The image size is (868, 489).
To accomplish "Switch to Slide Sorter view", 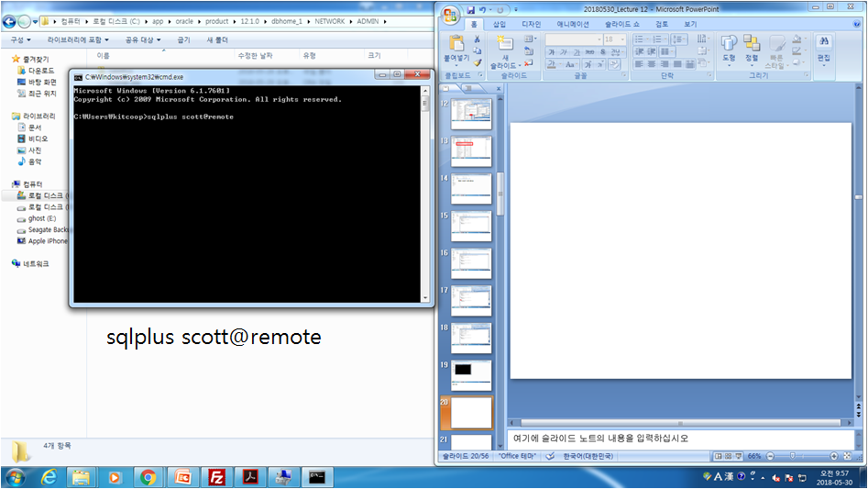I will 728,456.
